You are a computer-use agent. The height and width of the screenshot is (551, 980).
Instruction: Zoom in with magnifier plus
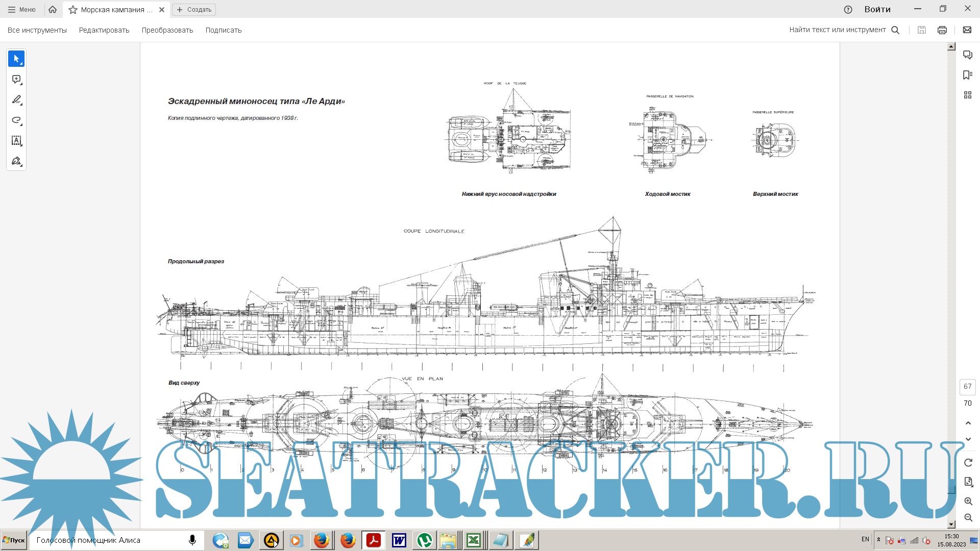pos(968,502)
